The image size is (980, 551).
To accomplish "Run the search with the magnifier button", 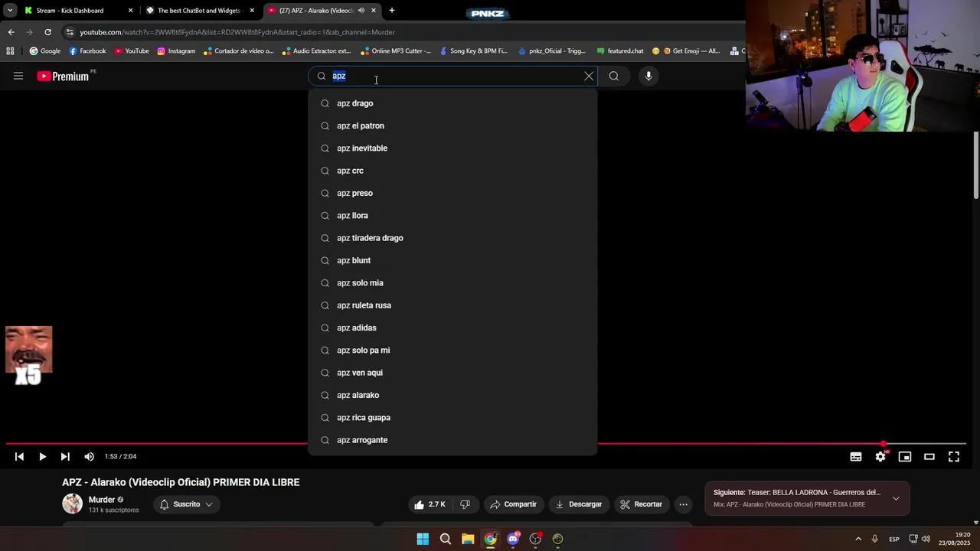I will coord(613,76).
